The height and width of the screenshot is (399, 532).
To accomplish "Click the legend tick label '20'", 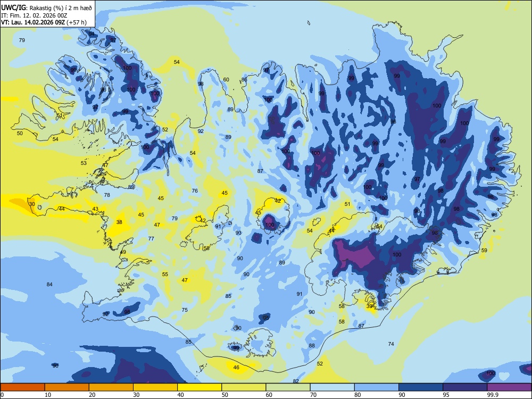I will coord(92,395).
